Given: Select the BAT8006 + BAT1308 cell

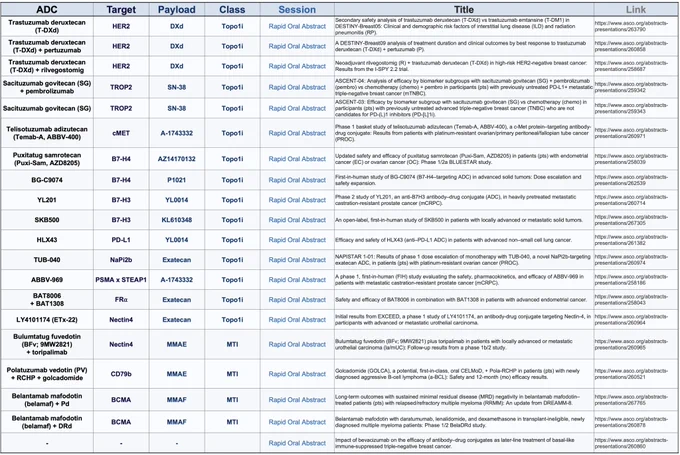Looking at the screenshot, I should [x=47, y=300].
